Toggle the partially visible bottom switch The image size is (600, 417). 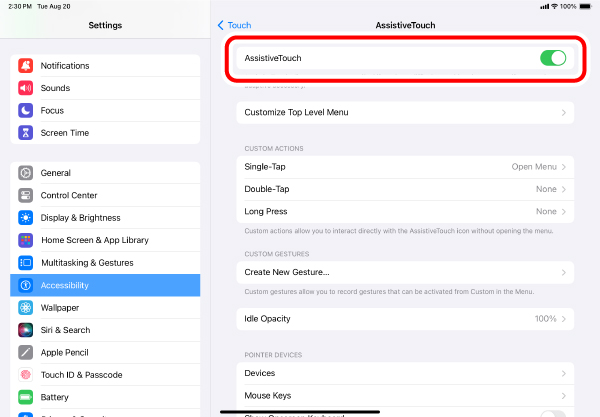pos(553,414)
